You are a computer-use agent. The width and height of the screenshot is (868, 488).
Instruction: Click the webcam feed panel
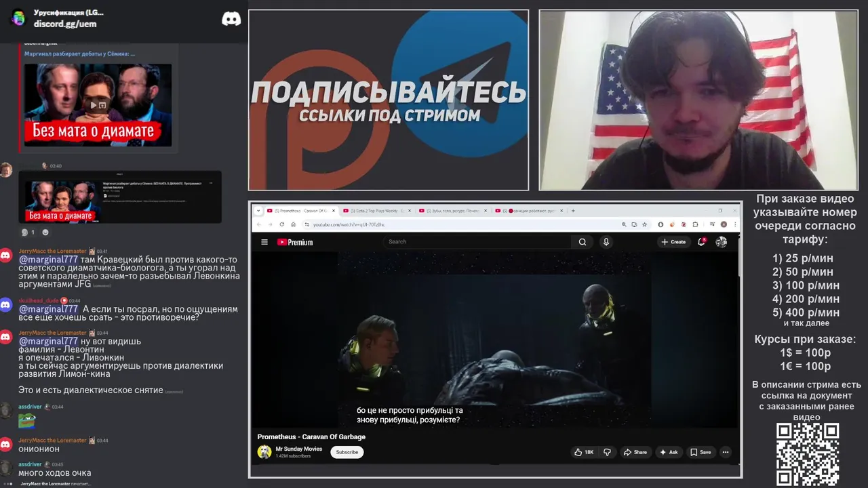(698, 100)
